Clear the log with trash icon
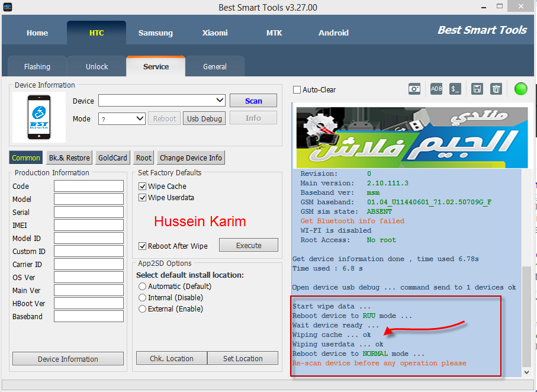This screenshot has width=537, height=392. tap(496, 89)
